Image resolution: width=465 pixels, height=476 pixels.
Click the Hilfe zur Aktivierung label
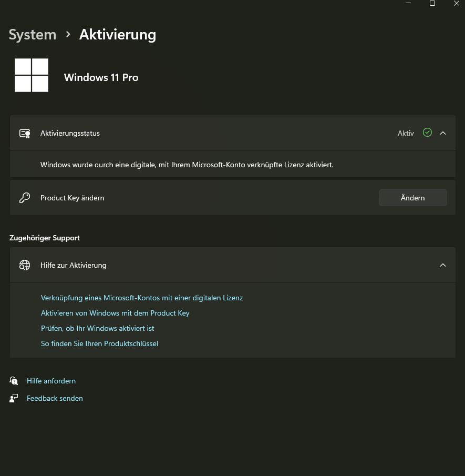click(74, 265)
